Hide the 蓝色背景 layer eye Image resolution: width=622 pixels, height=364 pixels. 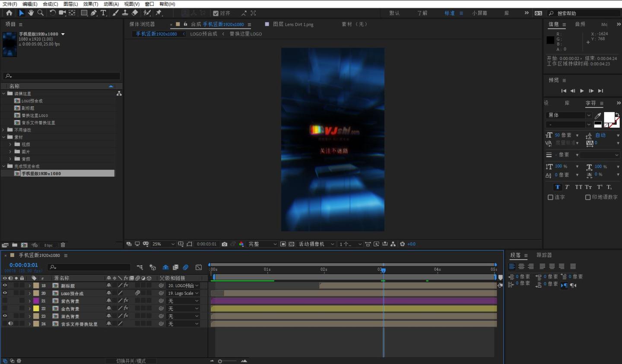(x=5, y=316)
